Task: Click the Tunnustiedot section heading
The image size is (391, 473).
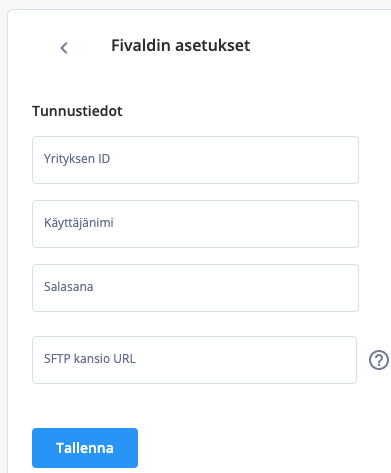Action: tap(77, 111)
